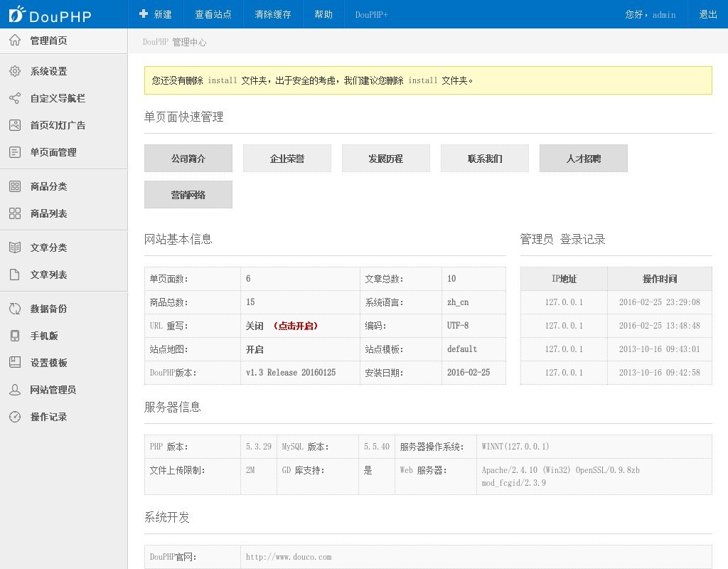
Task: Click the template icon for 设置模板
Action: [x=15, y=362]
